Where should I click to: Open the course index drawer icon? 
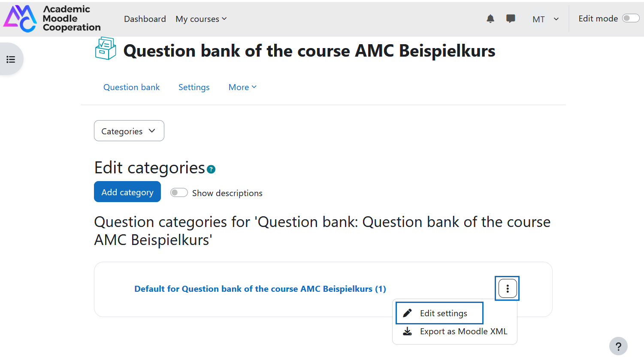(11, 59)
